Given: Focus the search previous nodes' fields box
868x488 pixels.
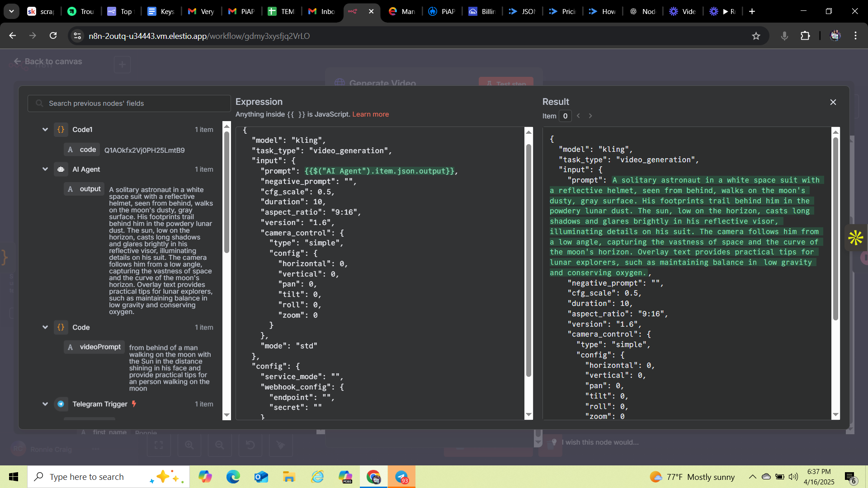Looking at the screenshot, I should tap(129, 103).
